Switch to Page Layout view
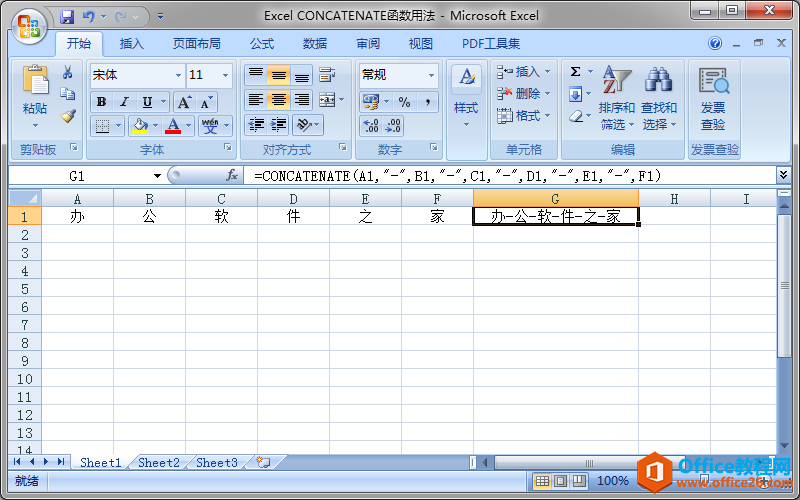This screenshot has width=800, height=500. [560, 481]
